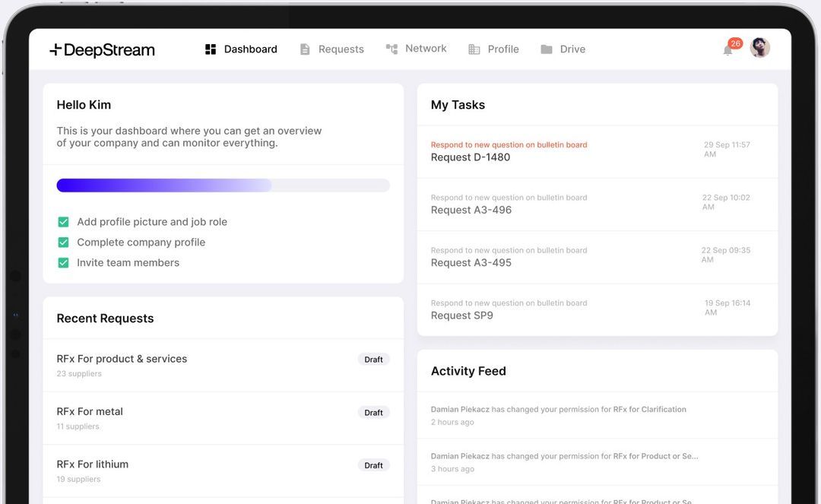This screenshot has width=821, height=504.
Task: Select the RFx For lithium request
Action: pos(93,464)
